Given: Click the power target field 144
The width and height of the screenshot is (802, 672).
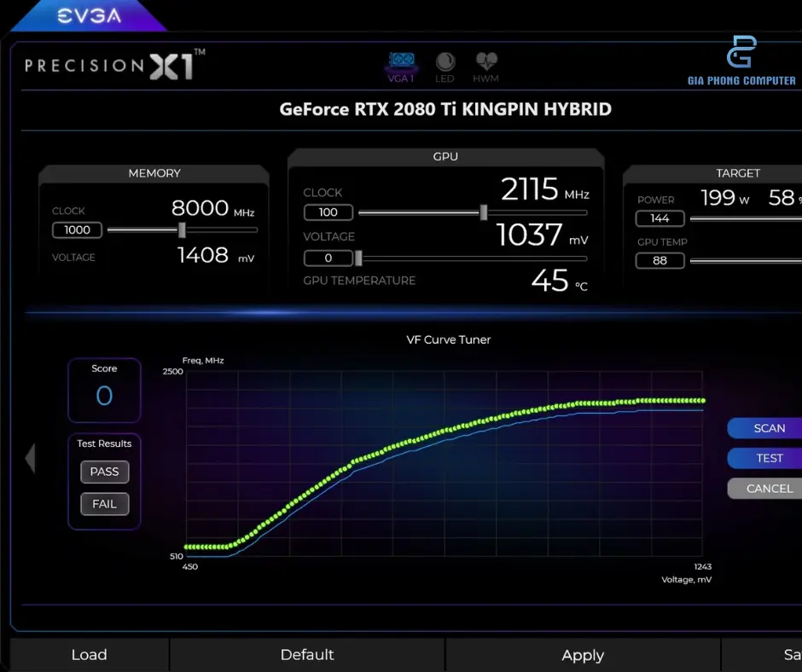Looking at the screenshot, I should pos(660,218).
